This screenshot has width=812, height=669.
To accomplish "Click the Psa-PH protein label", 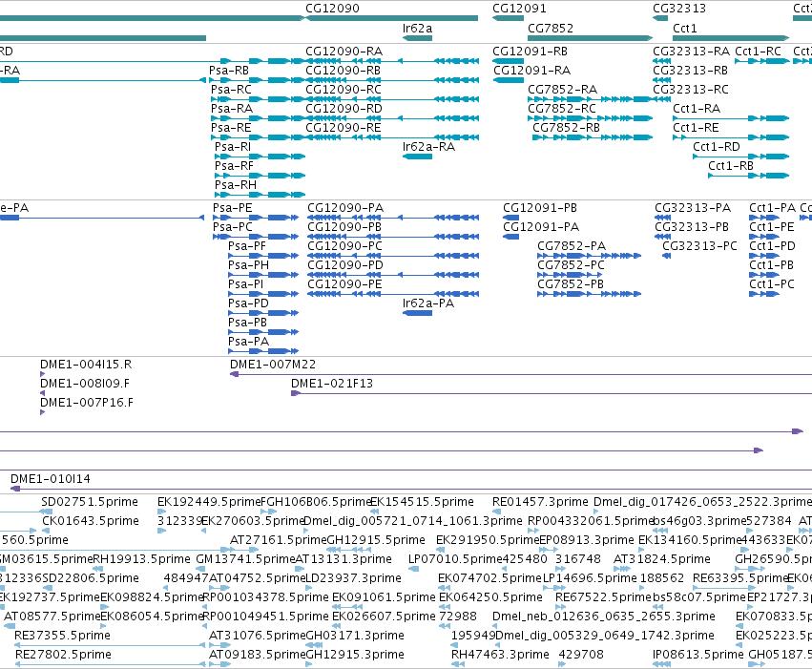I will coord(249,265).
